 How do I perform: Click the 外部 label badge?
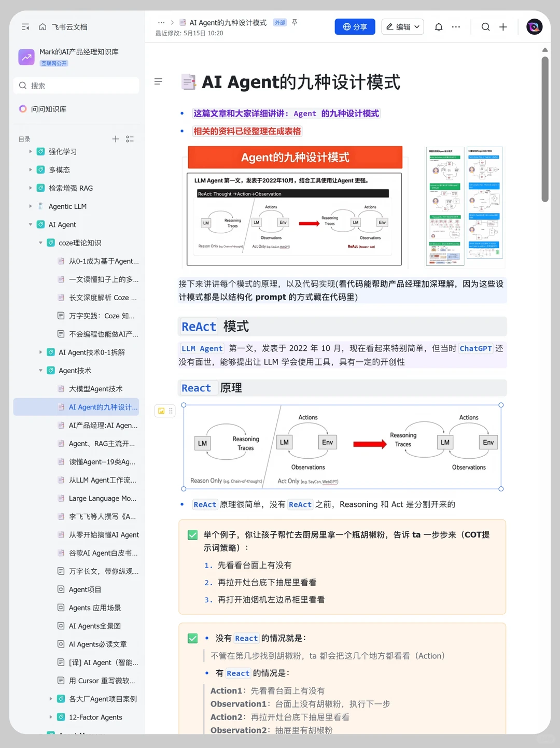[280, 23]
